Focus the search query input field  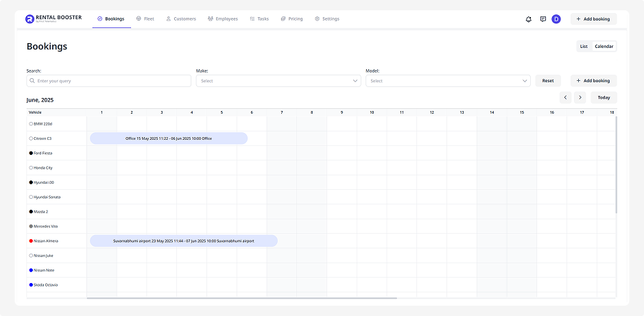coord(109,81)
